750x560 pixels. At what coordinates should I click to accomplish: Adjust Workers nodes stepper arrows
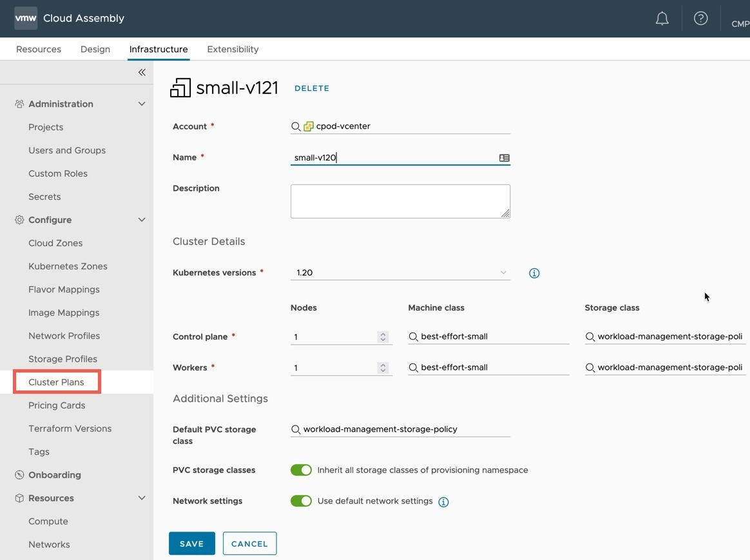[383, 368]
